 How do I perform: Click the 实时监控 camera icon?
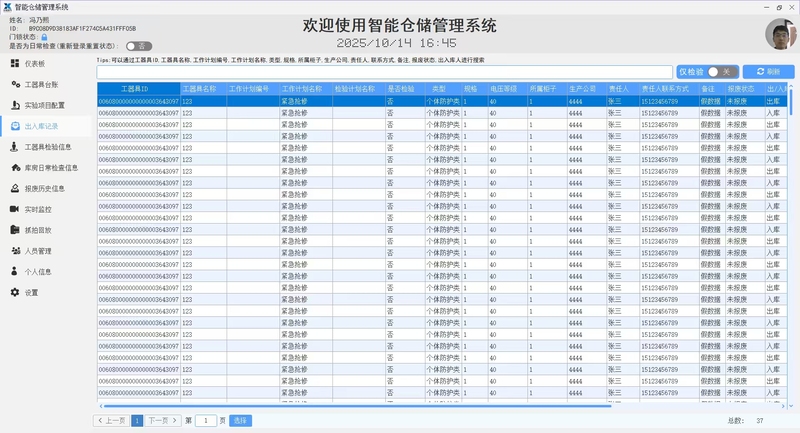15,209
